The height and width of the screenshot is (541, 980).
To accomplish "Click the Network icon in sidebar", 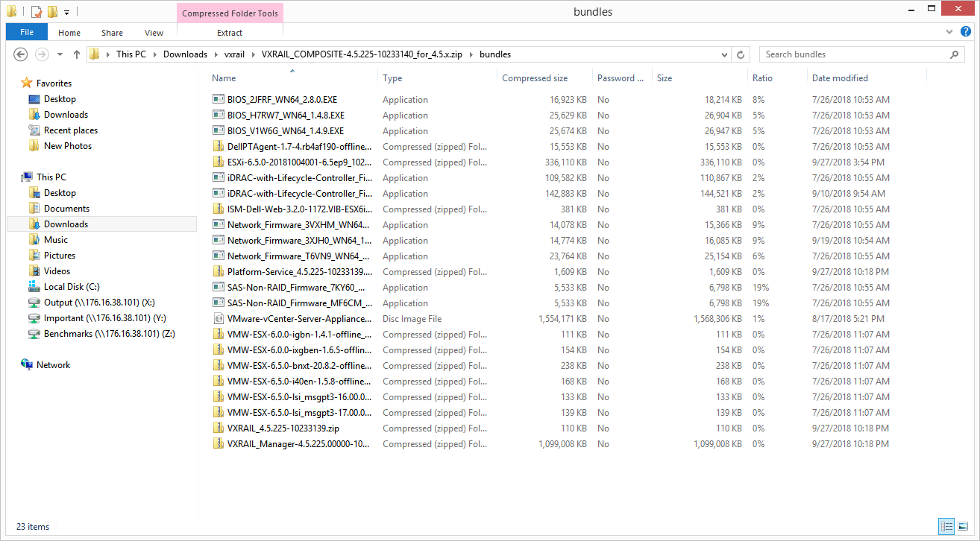I will click(x=27, y=365).
